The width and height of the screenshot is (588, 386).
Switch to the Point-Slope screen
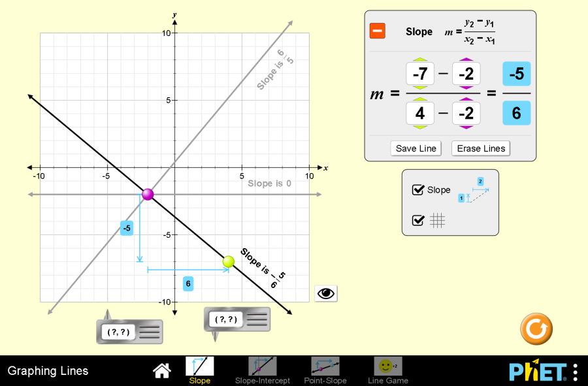(x=325, y=367)
